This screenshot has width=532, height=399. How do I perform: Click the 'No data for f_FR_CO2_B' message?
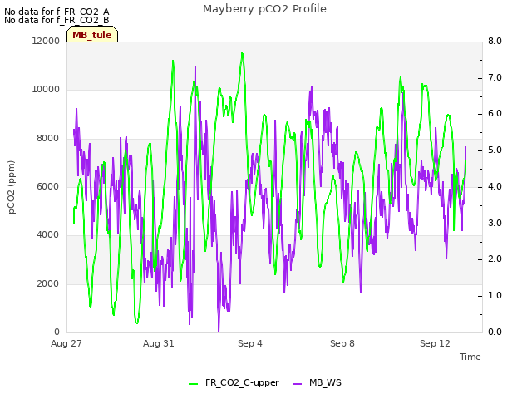coord(57,20)
